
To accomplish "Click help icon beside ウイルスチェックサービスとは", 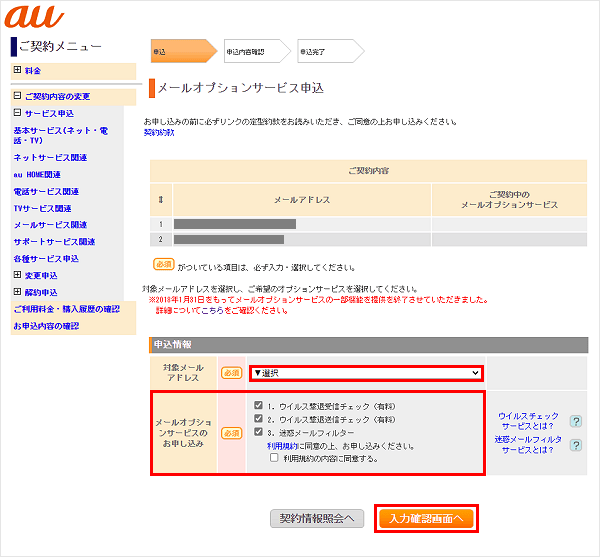I will coord(575,422).
